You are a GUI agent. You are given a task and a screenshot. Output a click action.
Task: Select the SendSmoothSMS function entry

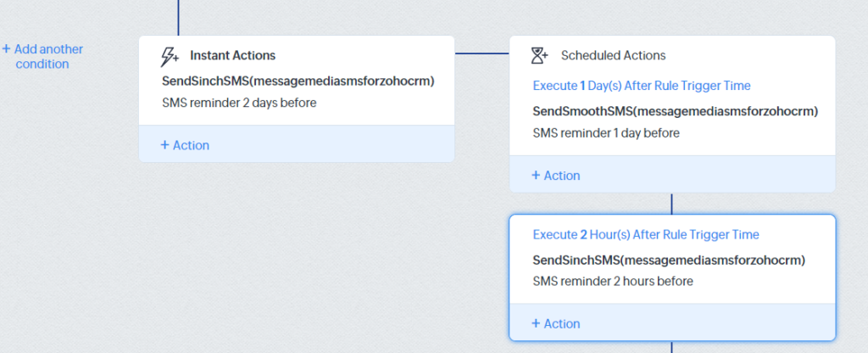tap(676, 111)
